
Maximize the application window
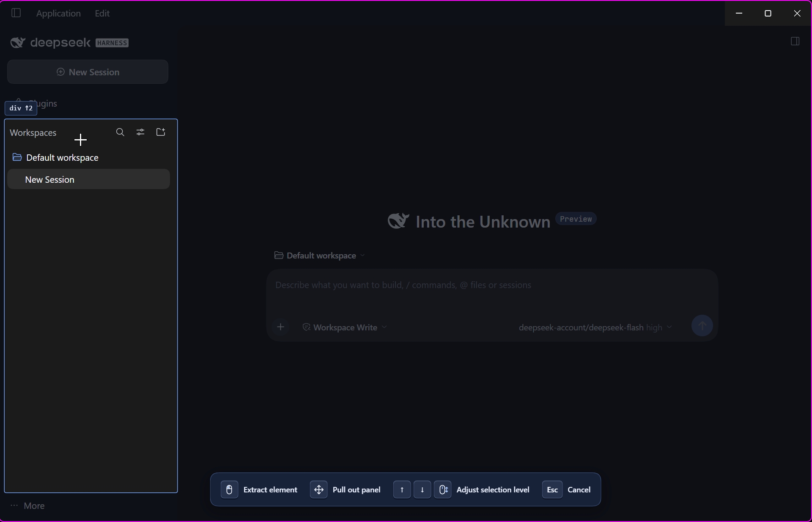pos(768,13)
